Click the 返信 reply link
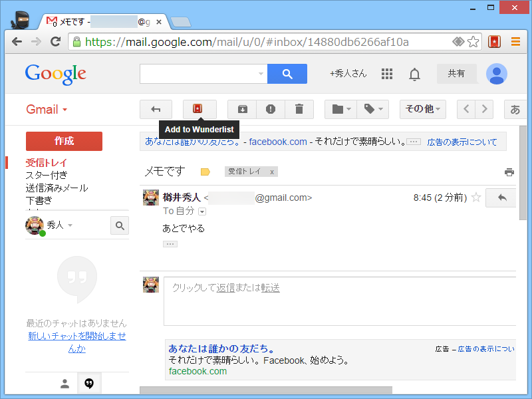Image resolution: width=532 pixels, height=399 pixels. [225, 288]
